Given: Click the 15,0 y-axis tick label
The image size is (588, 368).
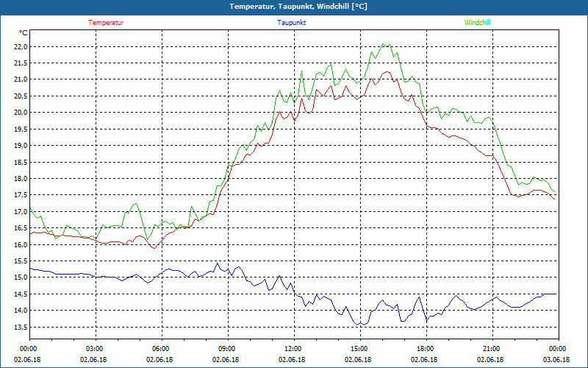Looking at the screenshot, I should coord(20,277).
